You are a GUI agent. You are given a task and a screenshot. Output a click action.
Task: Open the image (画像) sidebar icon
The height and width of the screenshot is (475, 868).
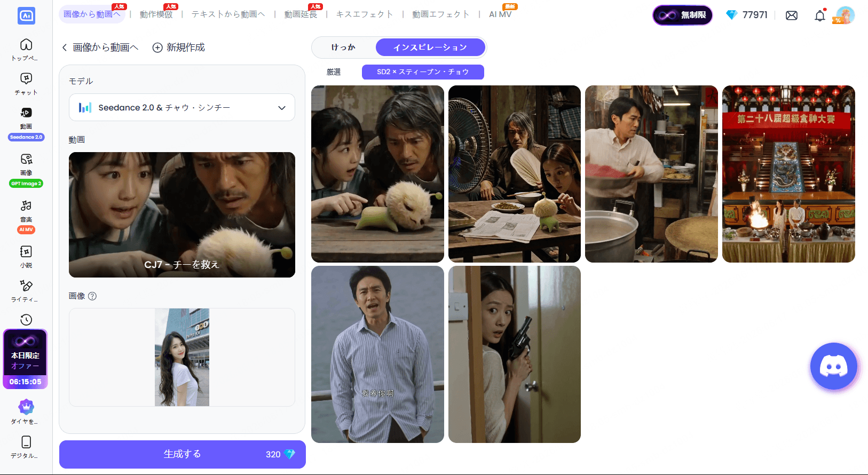pos(26,159)
